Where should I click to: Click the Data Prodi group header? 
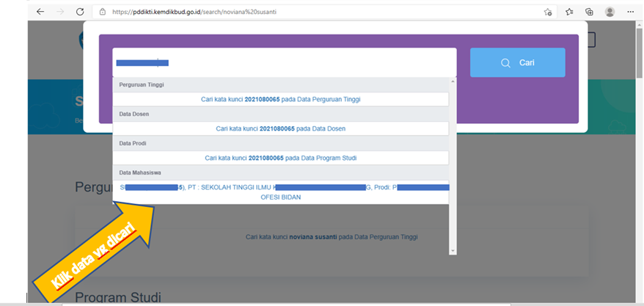coord(280,143)
